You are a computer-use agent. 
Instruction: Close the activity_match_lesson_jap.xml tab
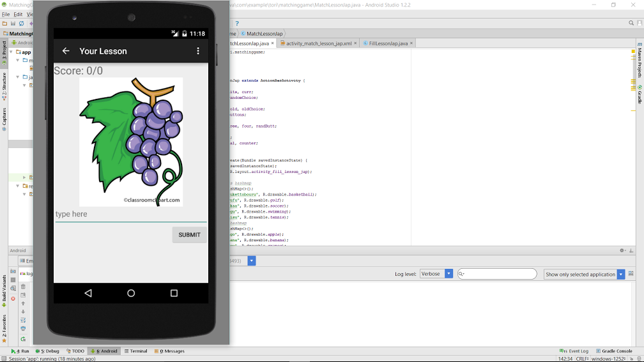pos(355,43)
